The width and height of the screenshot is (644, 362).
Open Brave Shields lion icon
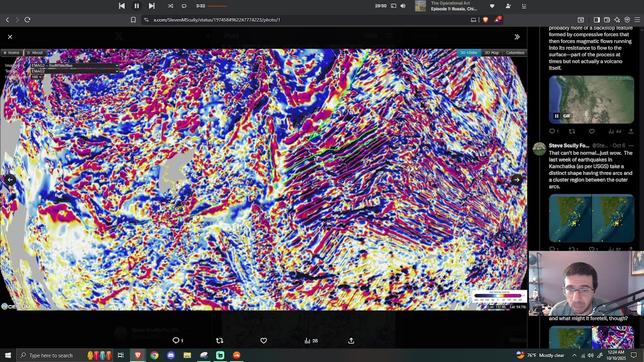coord(486,20)
